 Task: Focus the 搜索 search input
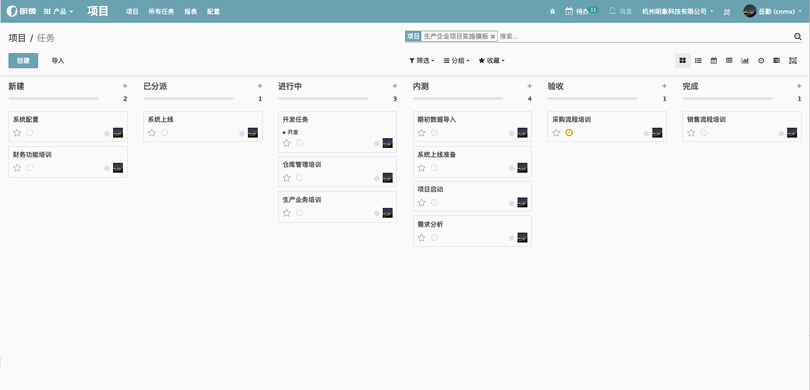(x=645, y=36)
